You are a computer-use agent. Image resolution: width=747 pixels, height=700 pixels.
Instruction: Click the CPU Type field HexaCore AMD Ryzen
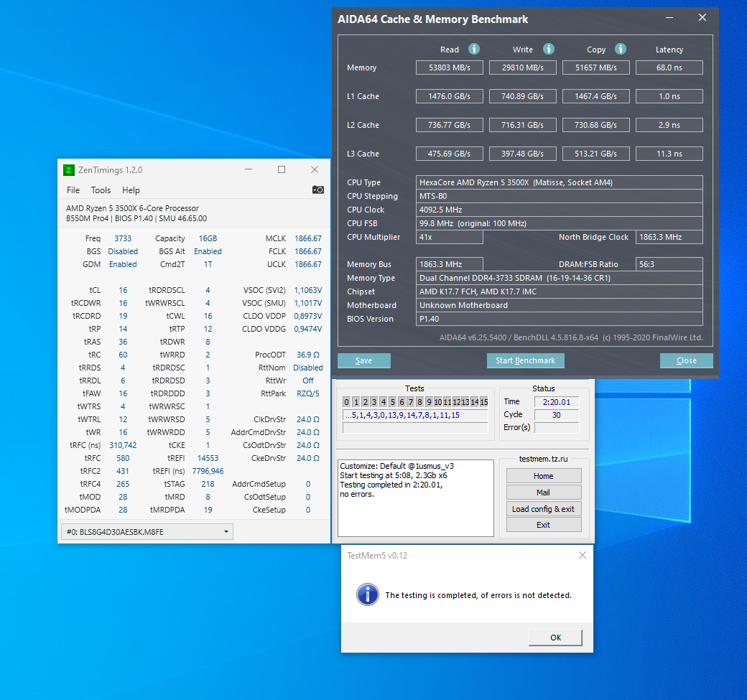click(560, 182)
